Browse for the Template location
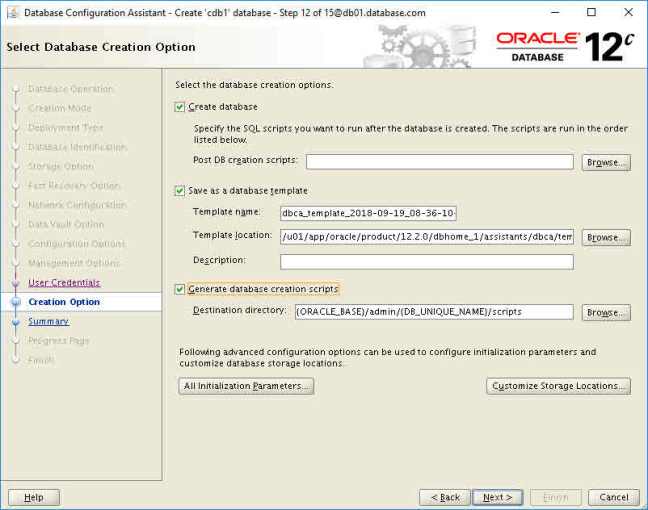 pyautogui.click(x=606, y=238)
